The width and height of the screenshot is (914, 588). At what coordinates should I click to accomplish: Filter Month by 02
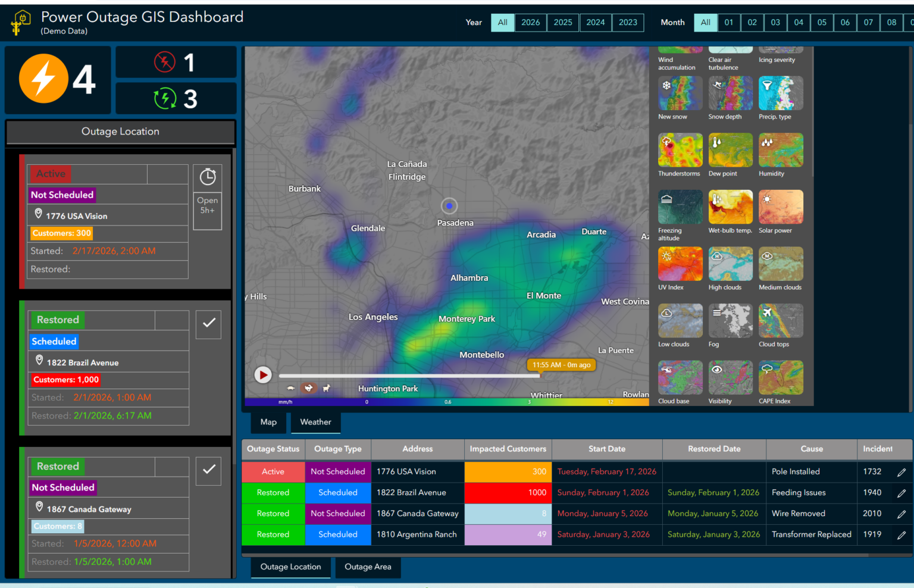click(x=752, y=23)
